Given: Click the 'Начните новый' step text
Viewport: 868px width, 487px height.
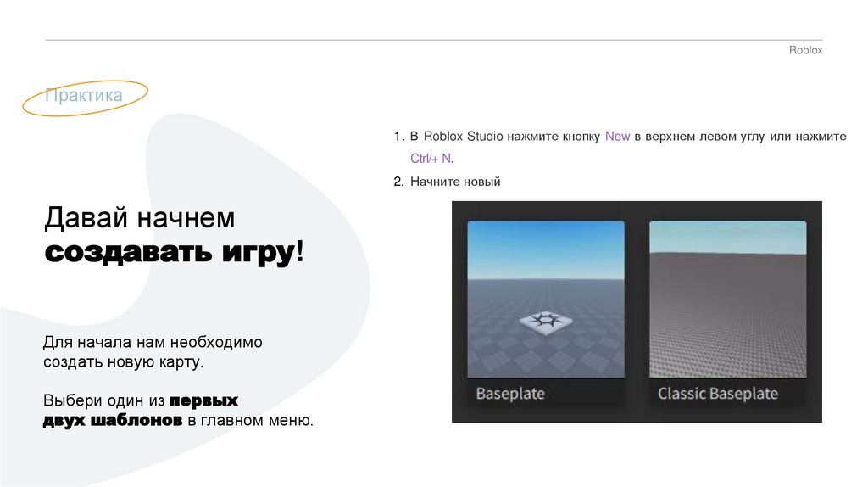Looking at the screenshot, I should tap(455, 182).
